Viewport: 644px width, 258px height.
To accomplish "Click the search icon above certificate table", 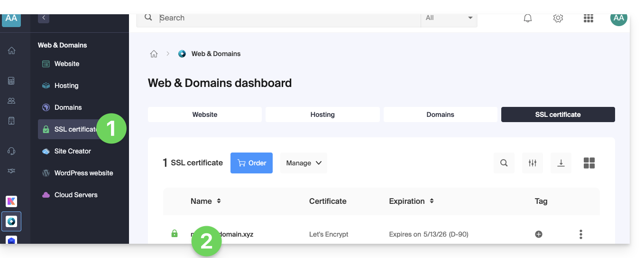I will point(504,163).
